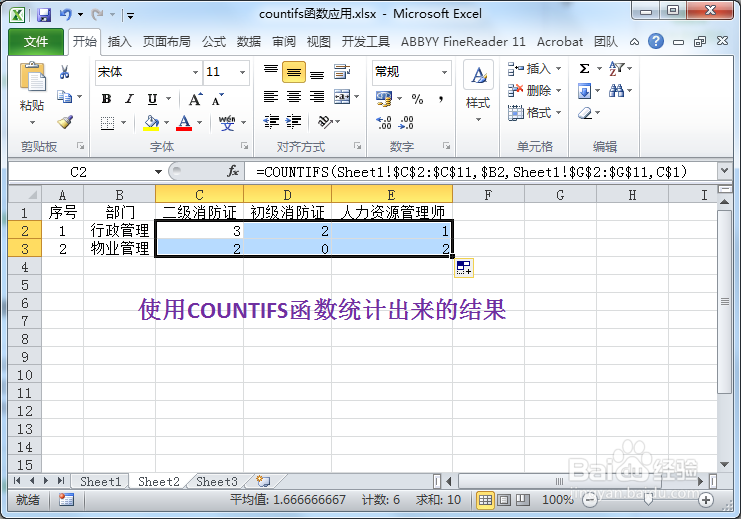Open Find and Select binoculars

coord(616,91)
